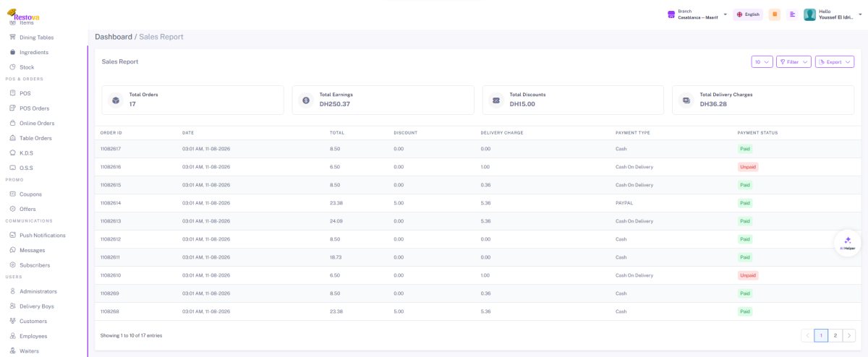The width and height of the screenshot is (868, 357).
Task: Open the Filter dropdown
Action: 793,62
